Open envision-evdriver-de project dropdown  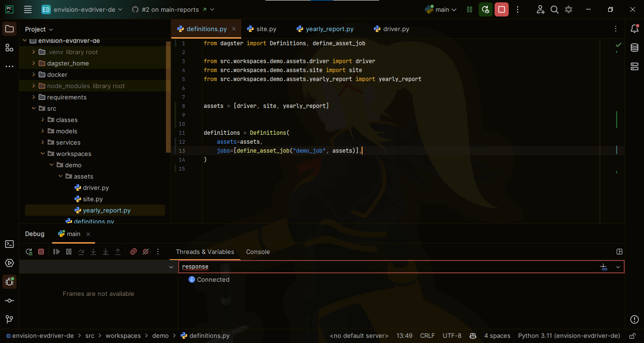[x=82, y=9]
